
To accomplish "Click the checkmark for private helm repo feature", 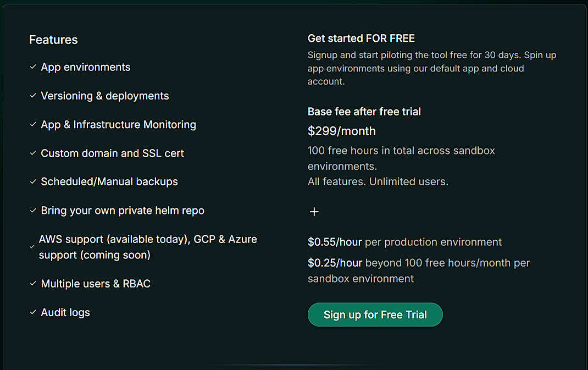I will click(x=32, y=211).
